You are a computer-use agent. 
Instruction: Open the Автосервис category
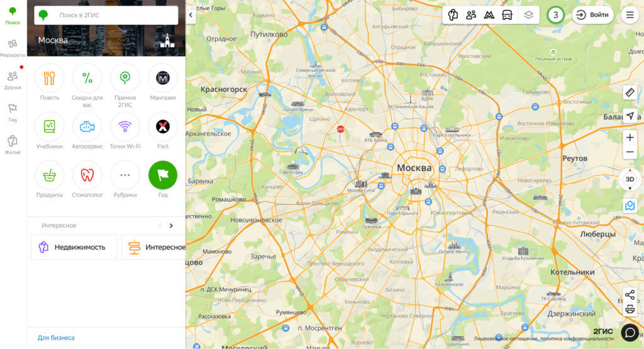pyautogui.click(x=87, y=127)
